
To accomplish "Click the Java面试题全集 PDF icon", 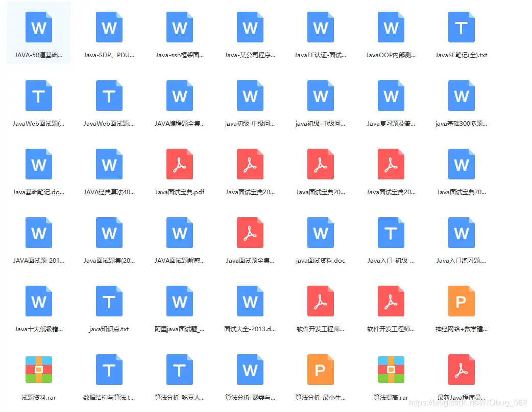I will point(250,233).
